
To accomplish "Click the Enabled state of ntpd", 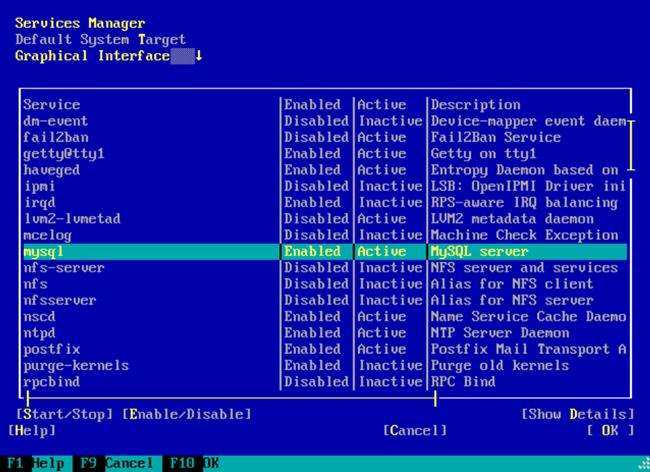I will (314, 333).
